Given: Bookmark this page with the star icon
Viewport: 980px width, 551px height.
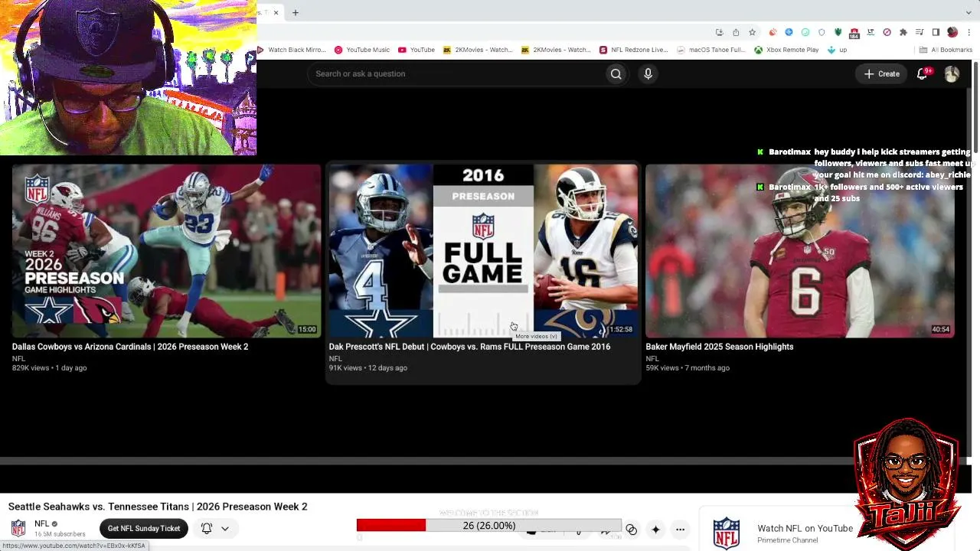Looking at the screenshot, I should [752, 32].
